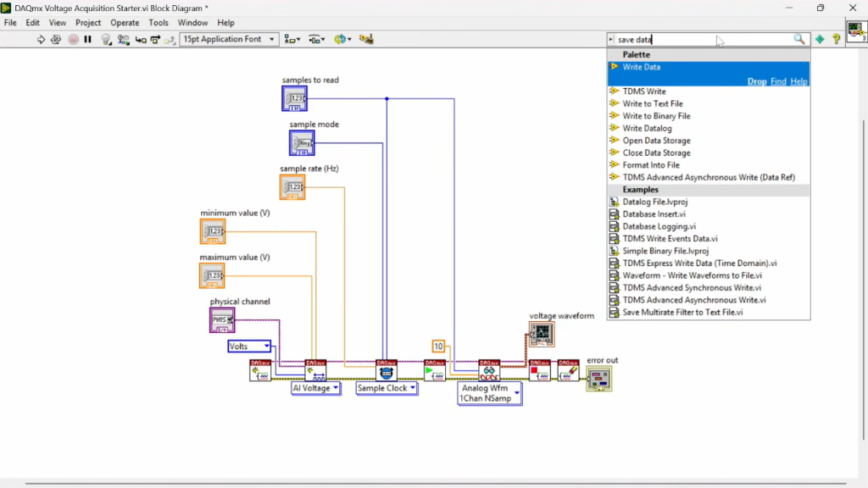Click the Pause button
868x488 pixels.
tap(87, 39)
